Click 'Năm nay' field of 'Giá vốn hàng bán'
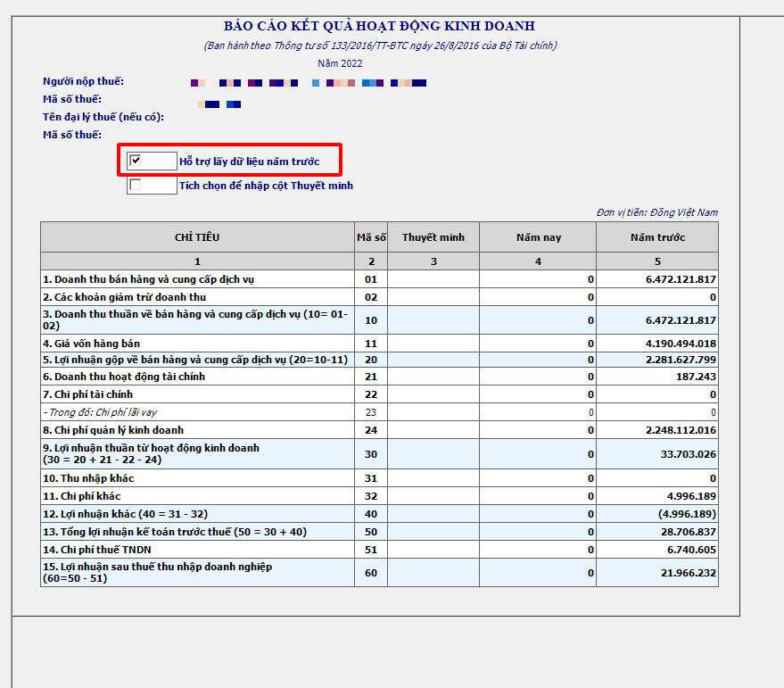Image resolution: width=784 pixels, height=688 pixels. [537, 344]
